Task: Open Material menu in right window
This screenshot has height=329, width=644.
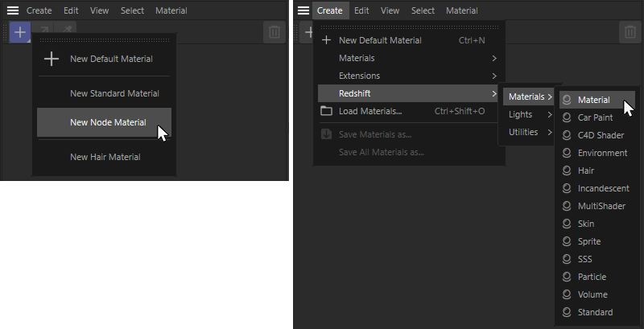Action: point(461,10)
